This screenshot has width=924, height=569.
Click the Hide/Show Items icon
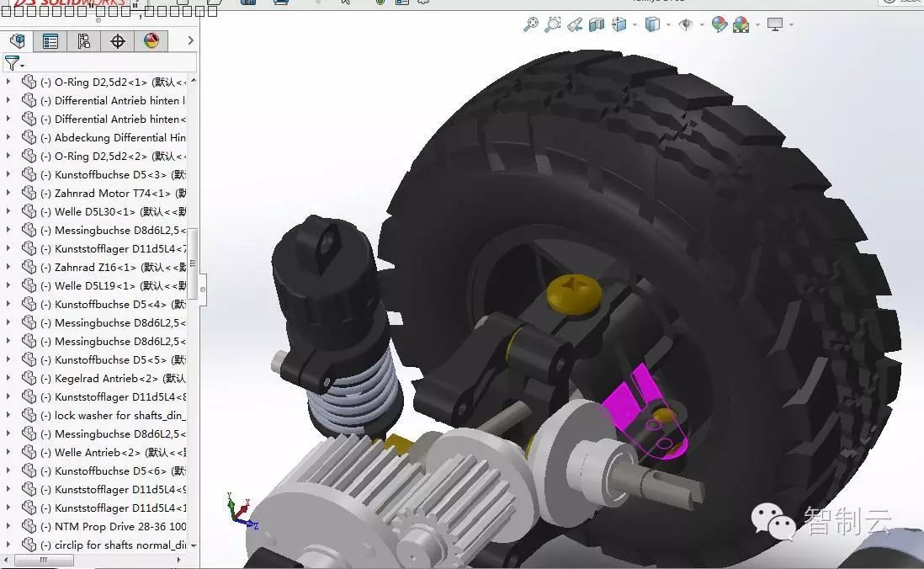click(x=686, y=24)
